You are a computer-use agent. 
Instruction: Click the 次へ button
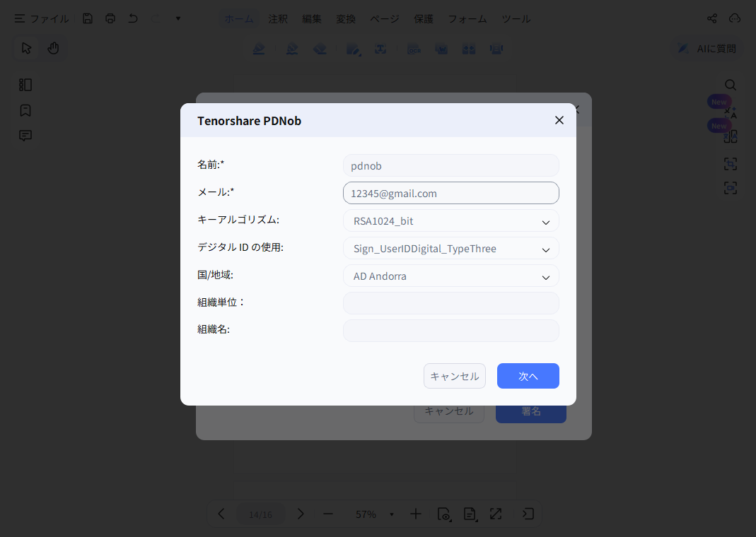pyautogui.click(x=528, y=376)
